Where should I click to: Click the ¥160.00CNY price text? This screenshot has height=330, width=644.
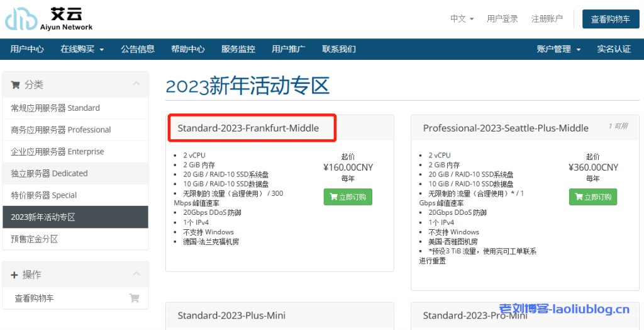pyautogui.click(x=348, y=168)
